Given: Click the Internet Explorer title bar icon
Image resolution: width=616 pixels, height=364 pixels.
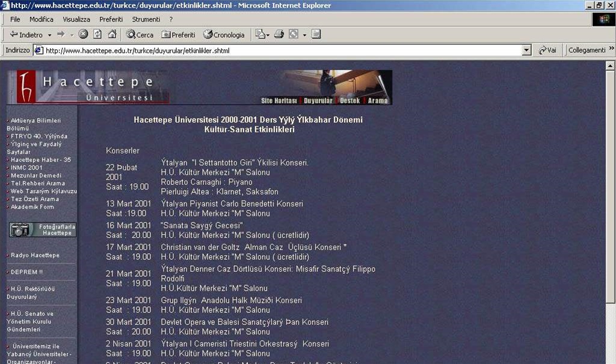Looking at the screenshot, I should pos(5,5).
